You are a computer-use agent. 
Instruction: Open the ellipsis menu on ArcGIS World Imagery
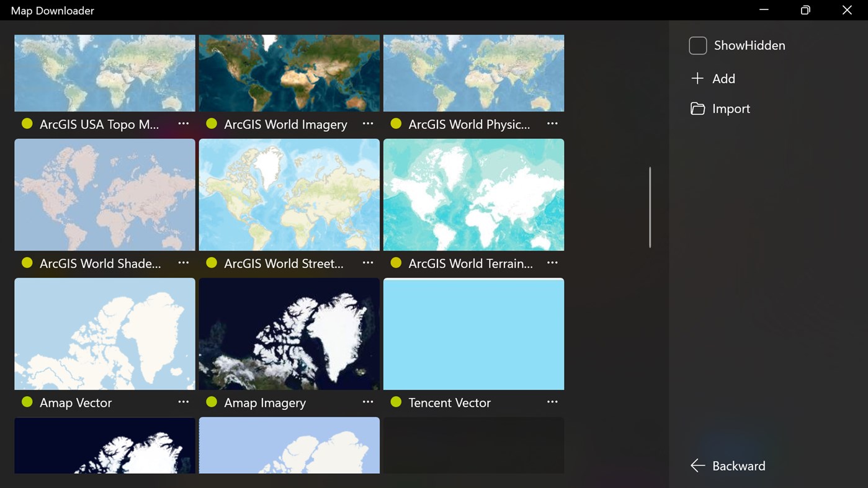point(367,123)
